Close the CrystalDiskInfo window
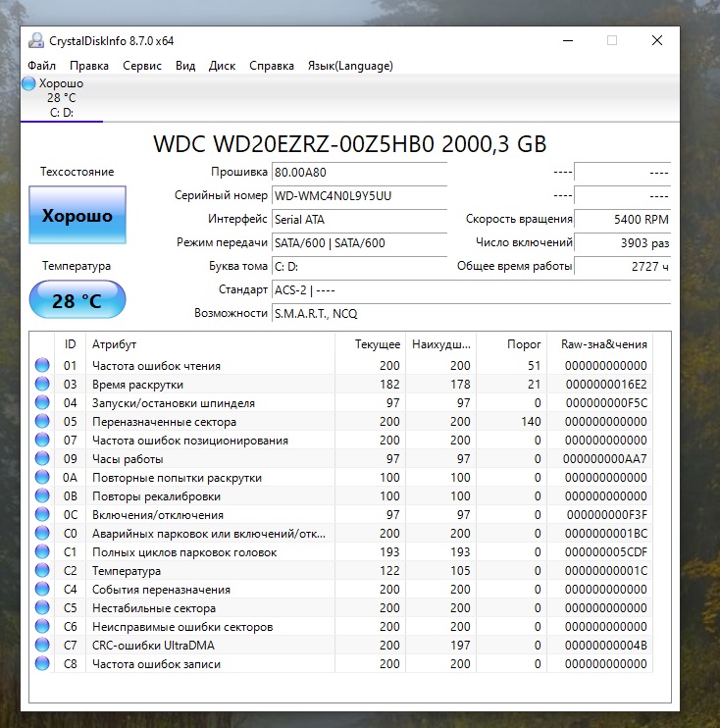Image resolution: width=720 pixels, height=728 pixels. click(657, 41)
